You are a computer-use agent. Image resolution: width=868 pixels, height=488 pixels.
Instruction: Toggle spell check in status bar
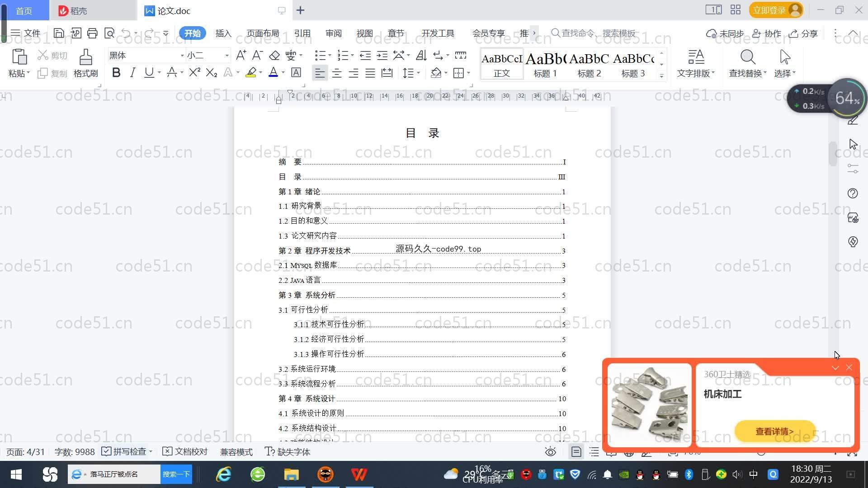[124, 452]
